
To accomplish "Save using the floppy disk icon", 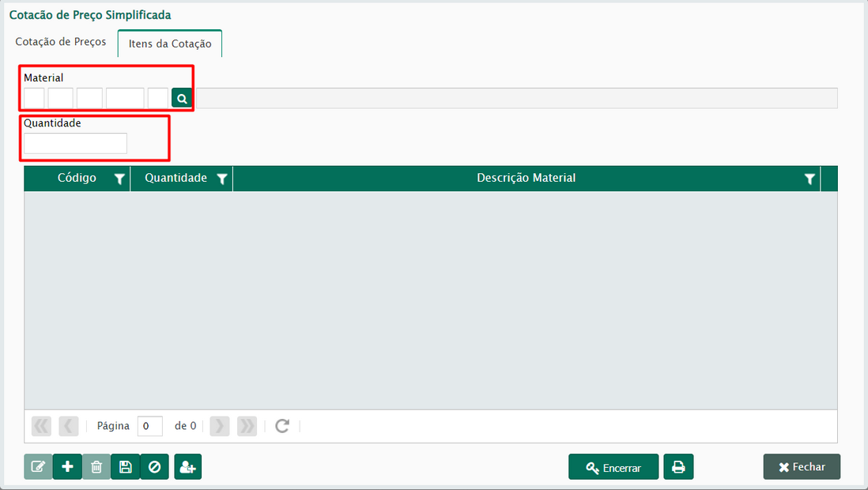I will (125, 467).
